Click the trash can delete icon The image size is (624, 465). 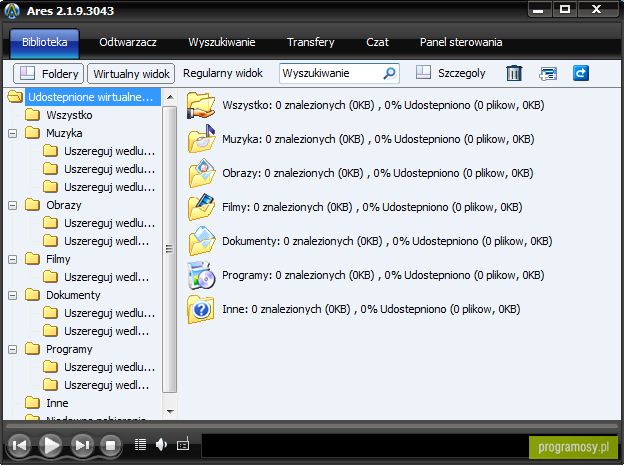pyautogui.click(x=514, y=73)
